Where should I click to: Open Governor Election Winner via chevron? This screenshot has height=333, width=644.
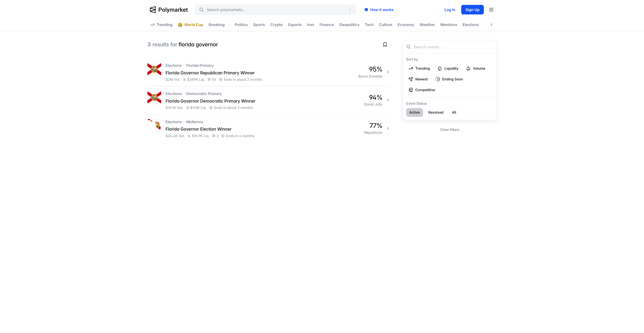tap(388, 129)
